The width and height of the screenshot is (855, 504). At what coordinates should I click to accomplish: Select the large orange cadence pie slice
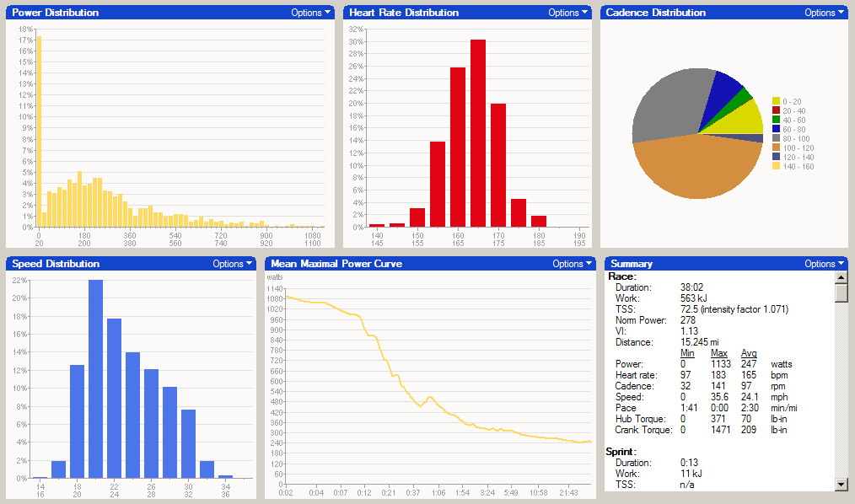(x=693, y=169)
